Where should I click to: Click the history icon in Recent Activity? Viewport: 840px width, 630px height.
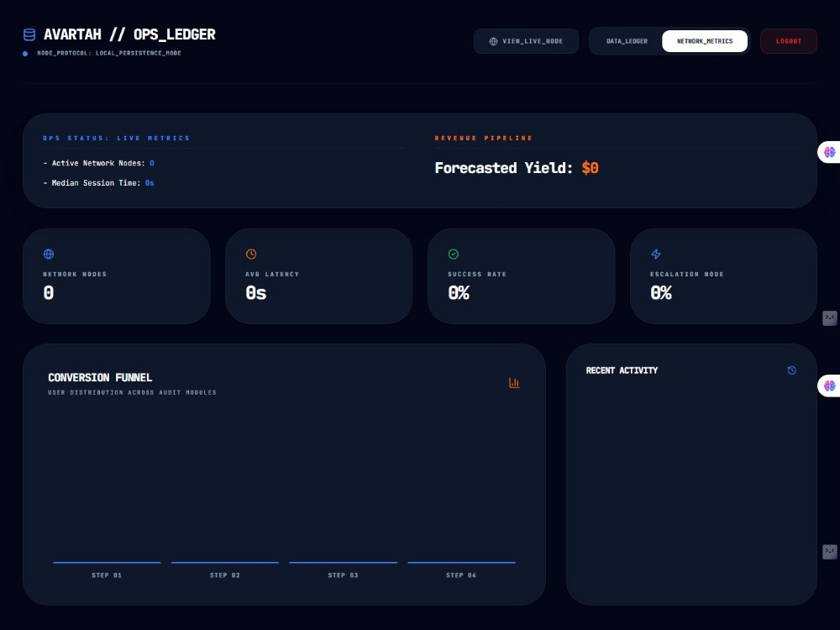792,370
